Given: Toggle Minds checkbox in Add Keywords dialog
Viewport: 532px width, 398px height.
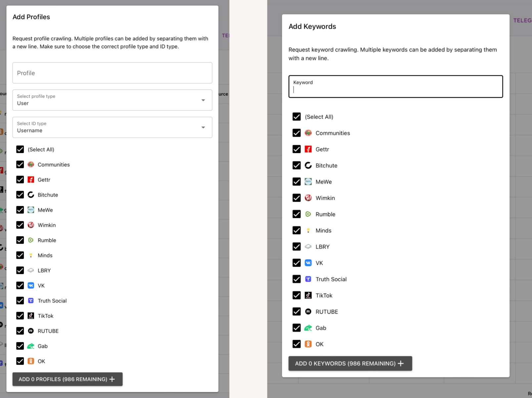Looking at the screenshot, I should point(297,230).
